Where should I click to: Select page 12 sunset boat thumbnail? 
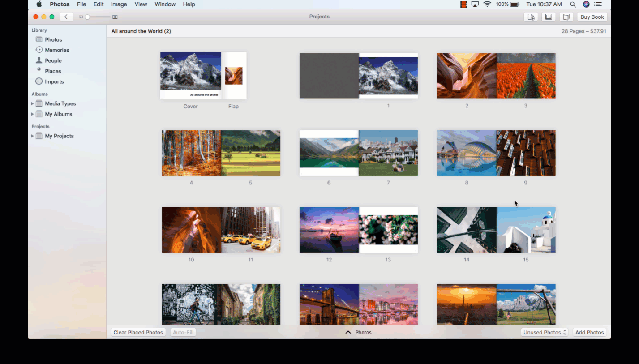(x=329, y=230)
